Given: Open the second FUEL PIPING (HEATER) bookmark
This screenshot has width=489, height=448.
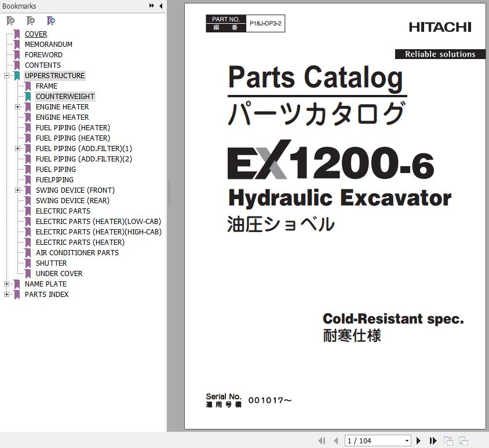Looking at the screenshot, I should coord(72,138).
